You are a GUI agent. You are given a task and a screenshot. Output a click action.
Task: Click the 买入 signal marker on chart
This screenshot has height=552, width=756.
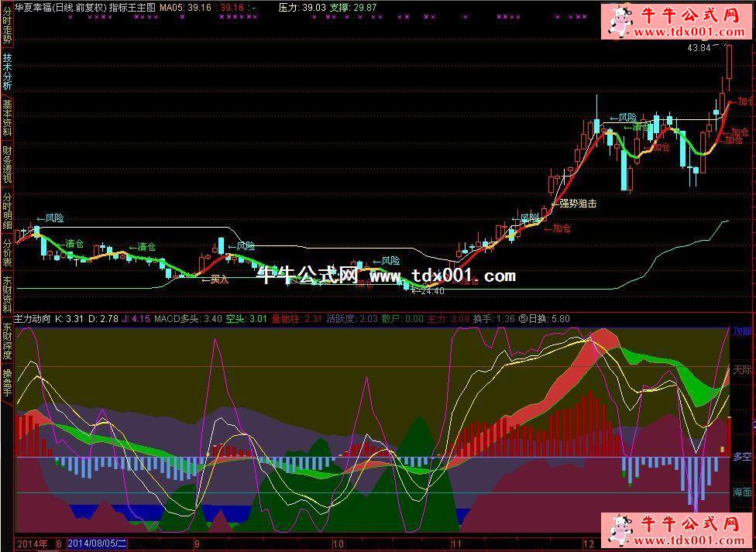click(219, 279)
